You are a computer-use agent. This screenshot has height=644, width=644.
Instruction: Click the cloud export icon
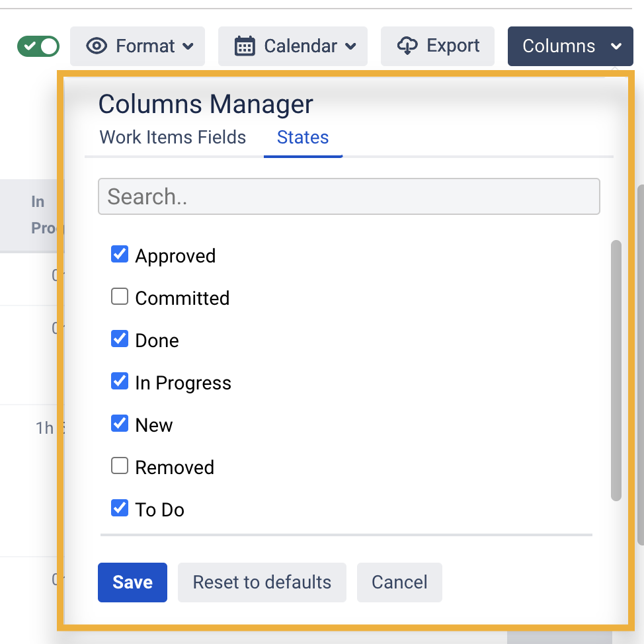[x=407, y=46]
